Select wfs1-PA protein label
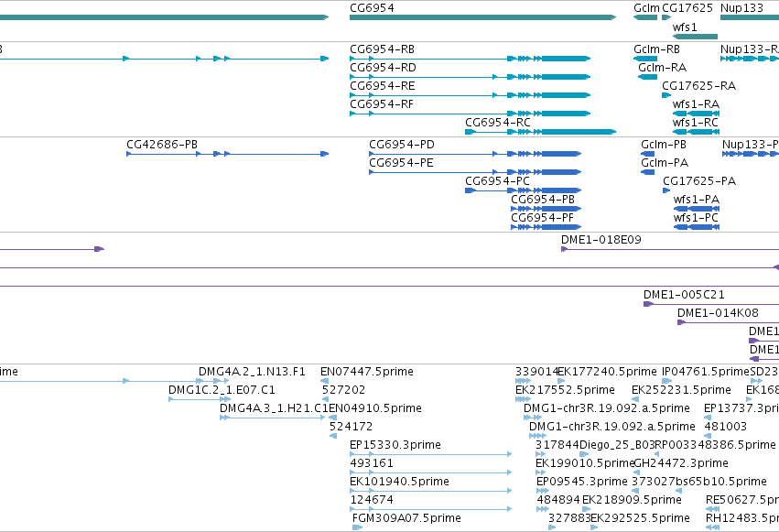Image resolution: width=779 pixels, height=532 pixels. (x=697, y=200)
